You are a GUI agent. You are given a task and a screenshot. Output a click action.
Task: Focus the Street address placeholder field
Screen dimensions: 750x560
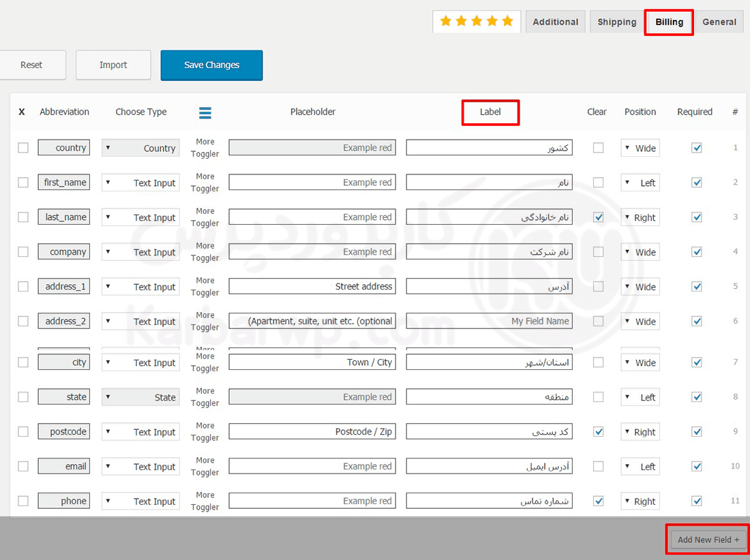[x=312, y=286]
